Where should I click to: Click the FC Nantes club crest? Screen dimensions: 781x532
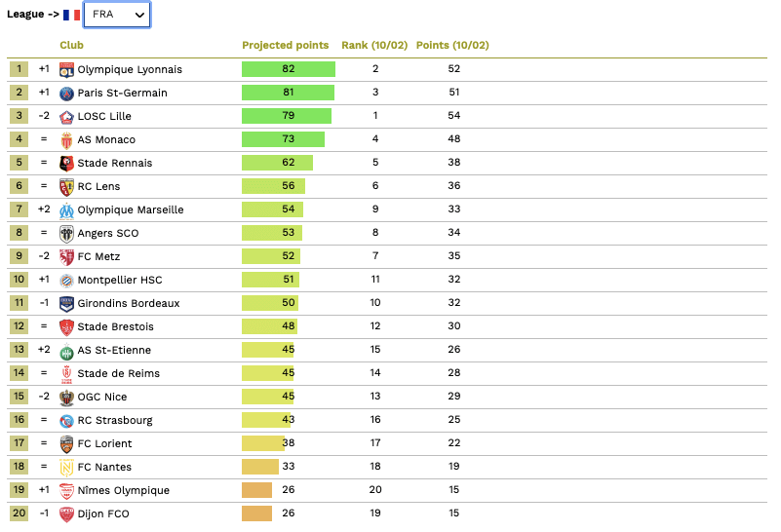point(66,467)
